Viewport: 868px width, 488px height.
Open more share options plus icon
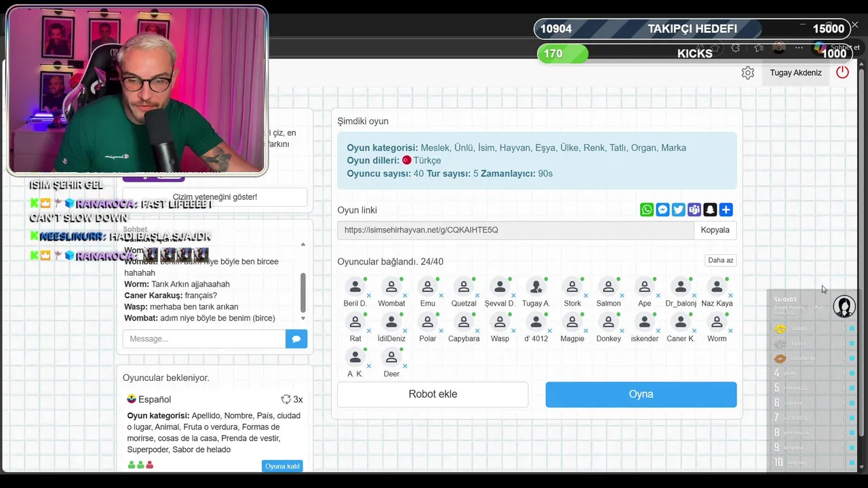pyautogui.click(x=726, y=210)
